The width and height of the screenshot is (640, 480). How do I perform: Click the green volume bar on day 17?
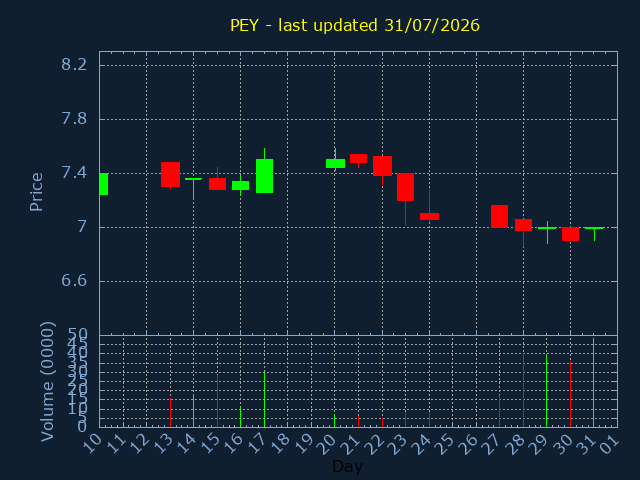pyautogui.click(x=264, y=399)
